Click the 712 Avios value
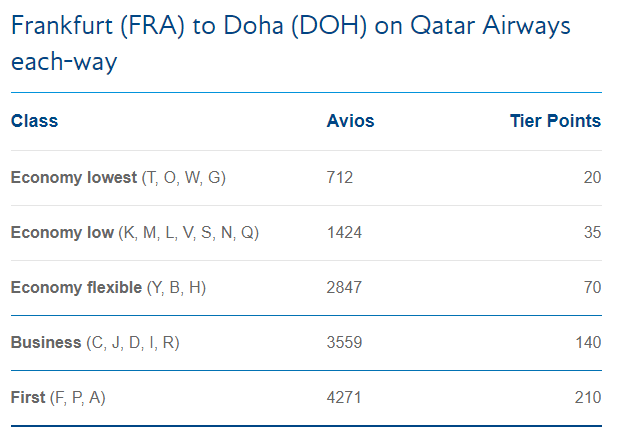620x442 pixels. (340, 178)
